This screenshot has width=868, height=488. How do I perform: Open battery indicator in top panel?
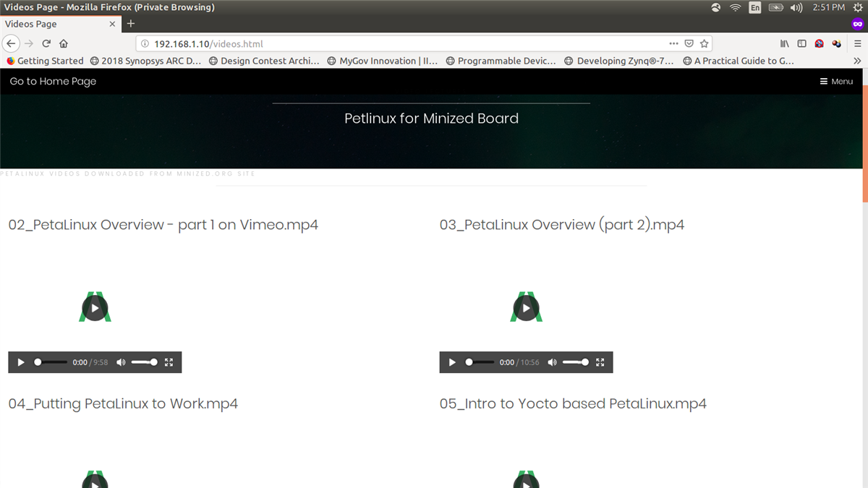[x=776, y=7]
